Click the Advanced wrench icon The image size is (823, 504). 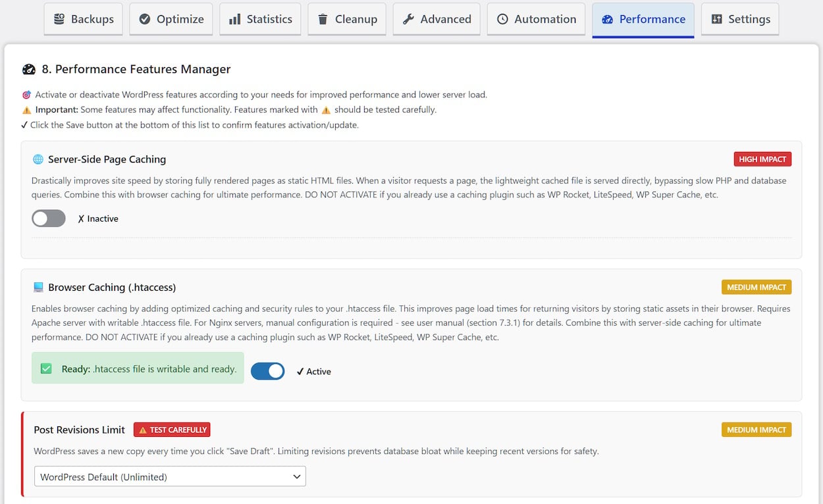click(x=408, y=19)
